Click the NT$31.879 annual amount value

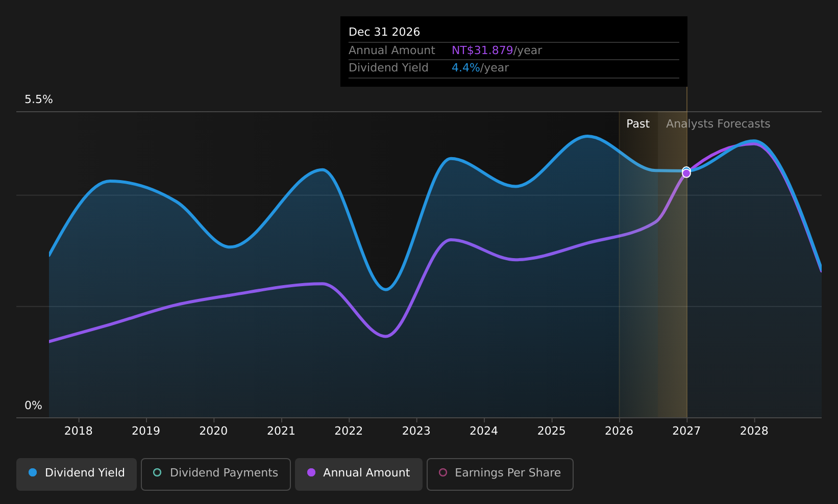click(482, 51)
